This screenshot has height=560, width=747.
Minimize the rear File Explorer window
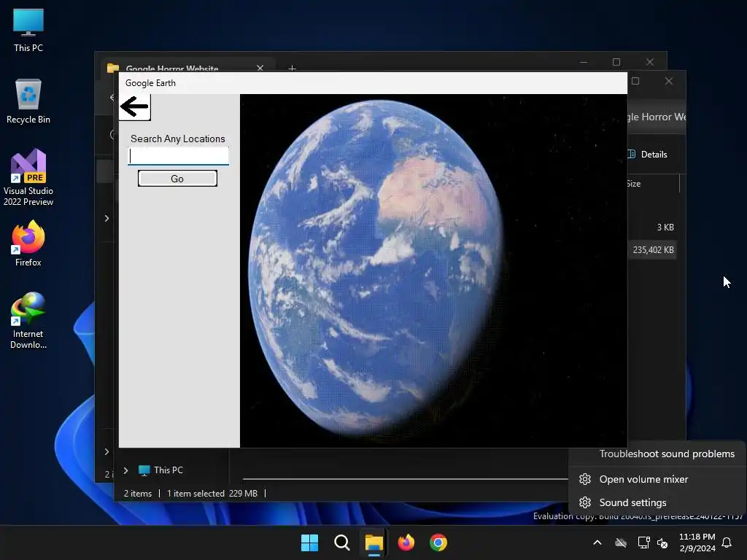coord(584,62)
